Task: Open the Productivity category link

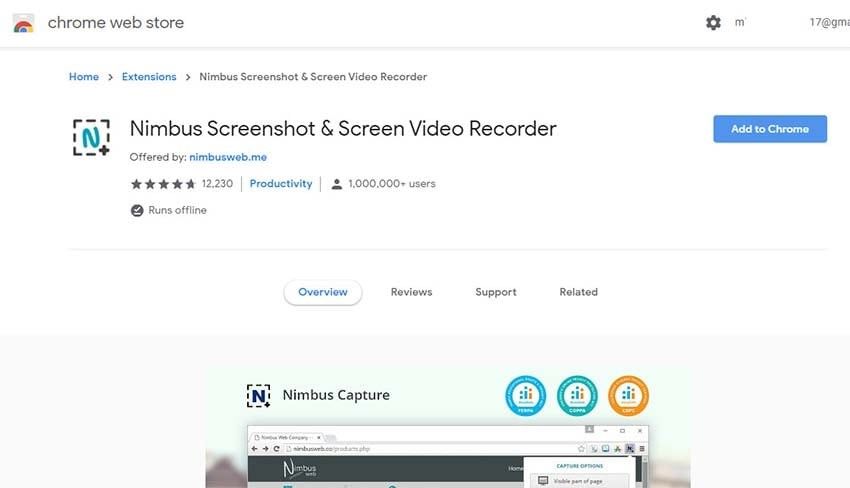Action: 281,184
